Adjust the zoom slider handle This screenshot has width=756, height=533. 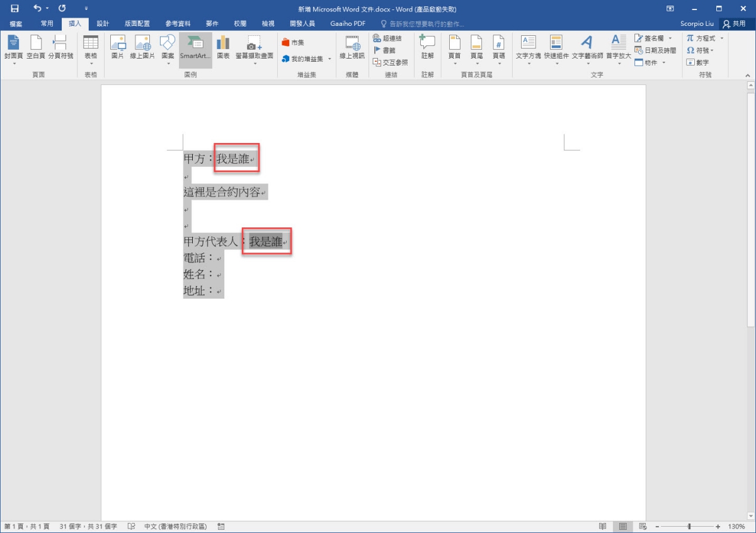click(x=689, y=526)
